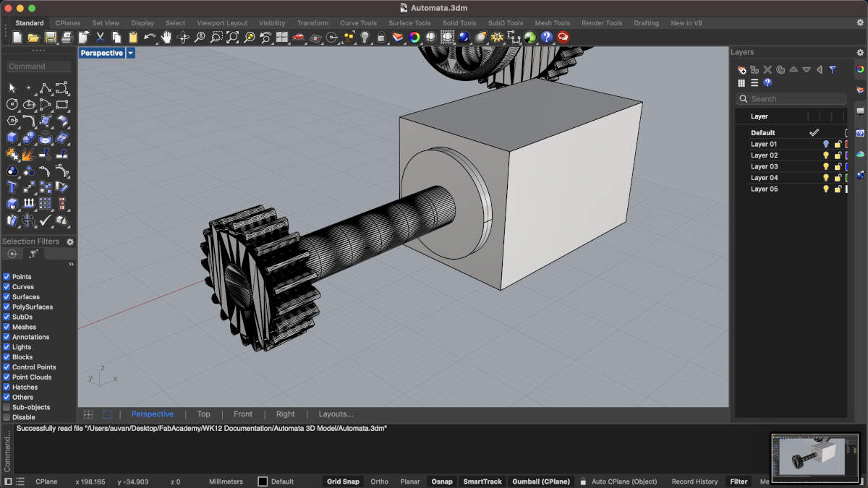
Task: Check the Disable filter checkbox
Action: pyautogui.click(x=7, y=417)
